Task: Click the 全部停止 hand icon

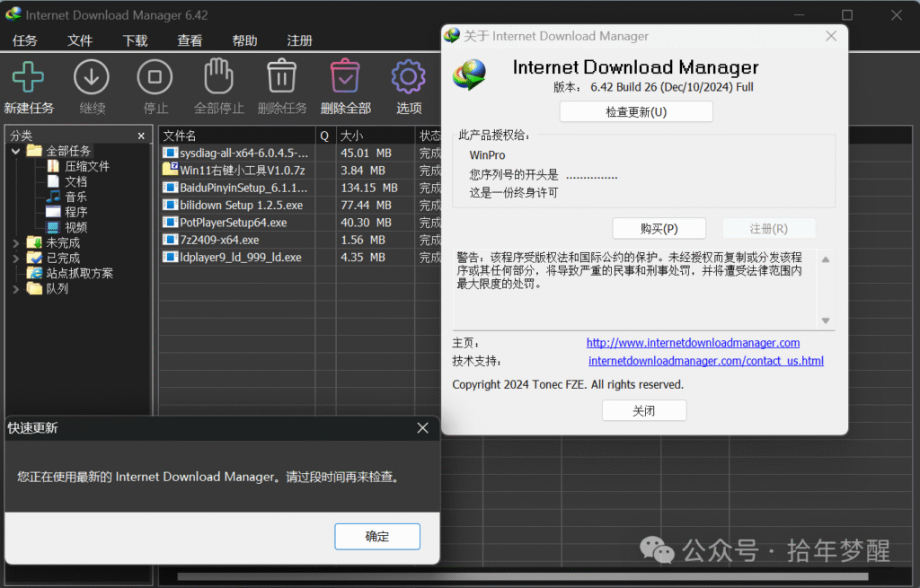Action: tap(218, 76)
